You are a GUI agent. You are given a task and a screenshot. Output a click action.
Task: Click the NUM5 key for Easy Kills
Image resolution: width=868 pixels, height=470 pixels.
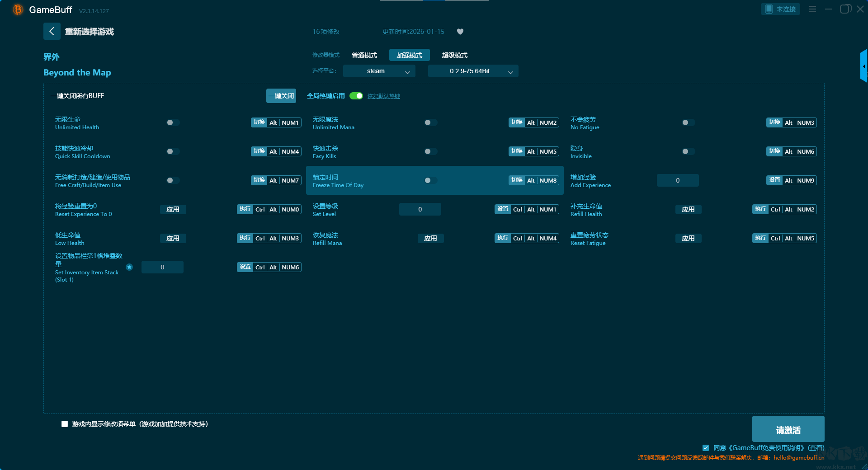coord(548,151)
